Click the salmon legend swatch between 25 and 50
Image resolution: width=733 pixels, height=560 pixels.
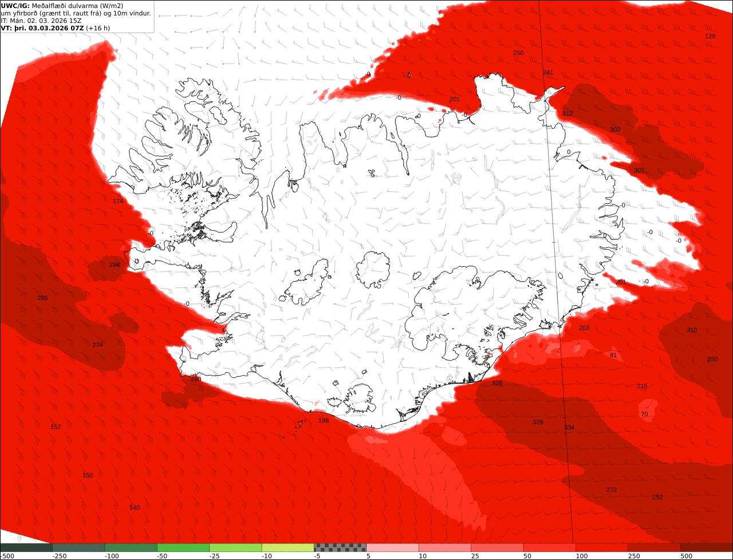[x=497, y=547]
